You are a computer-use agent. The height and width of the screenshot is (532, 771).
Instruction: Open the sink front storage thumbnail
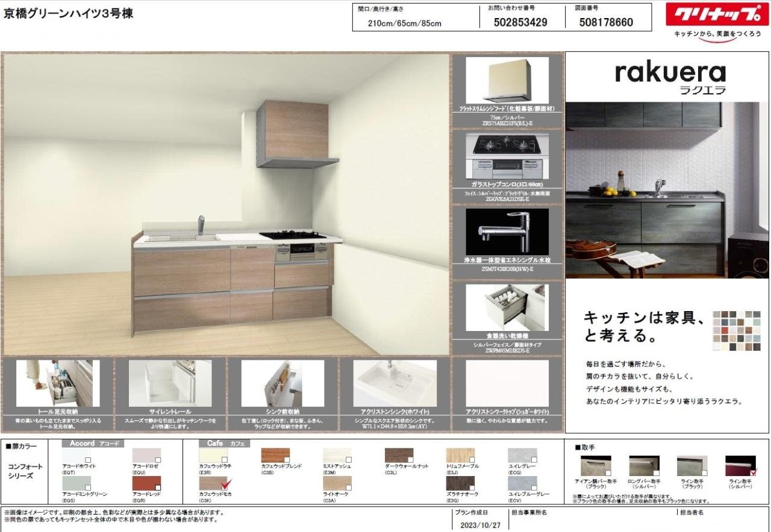[282, 383]
